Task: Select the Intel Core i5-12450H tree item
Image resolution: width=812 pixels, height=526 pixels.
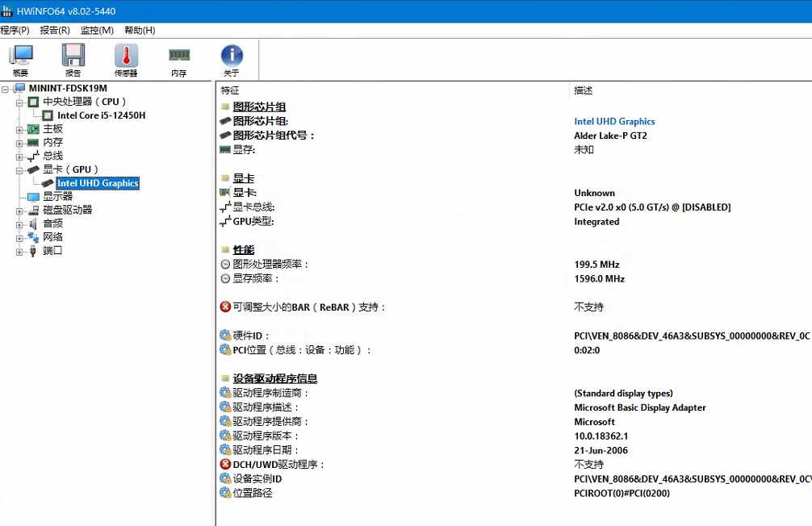Action: click(x=101, y=115)
